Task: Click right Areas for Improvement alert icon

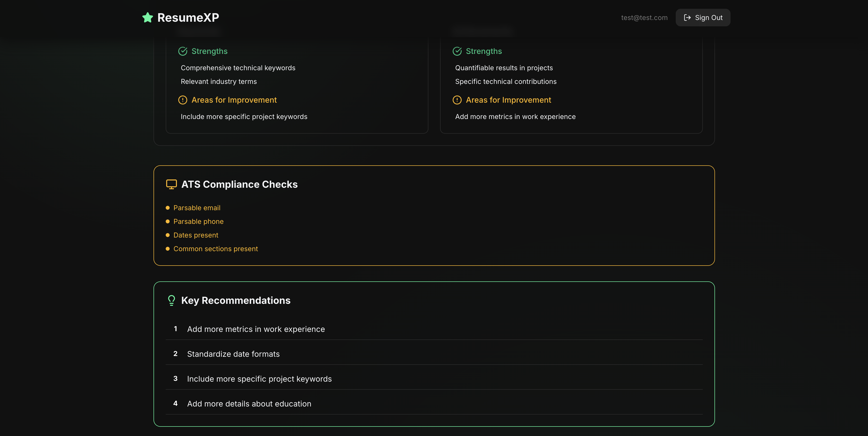Action: click(x=457, y=100)
